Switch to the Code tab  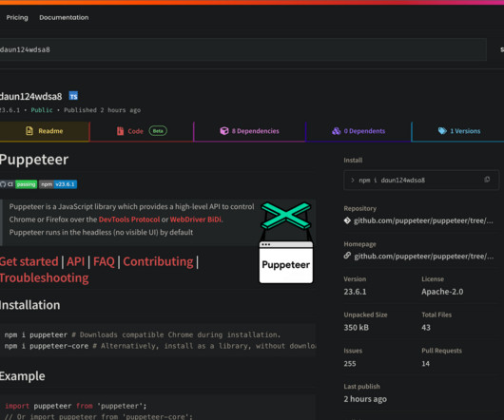click(142, 131)
